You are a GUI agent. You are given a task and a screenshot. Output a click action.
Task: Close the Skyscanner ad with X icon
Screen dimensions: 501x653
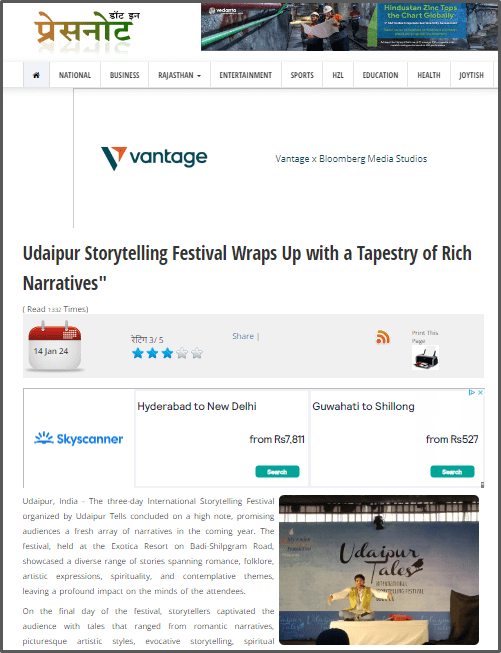(480, 392)
